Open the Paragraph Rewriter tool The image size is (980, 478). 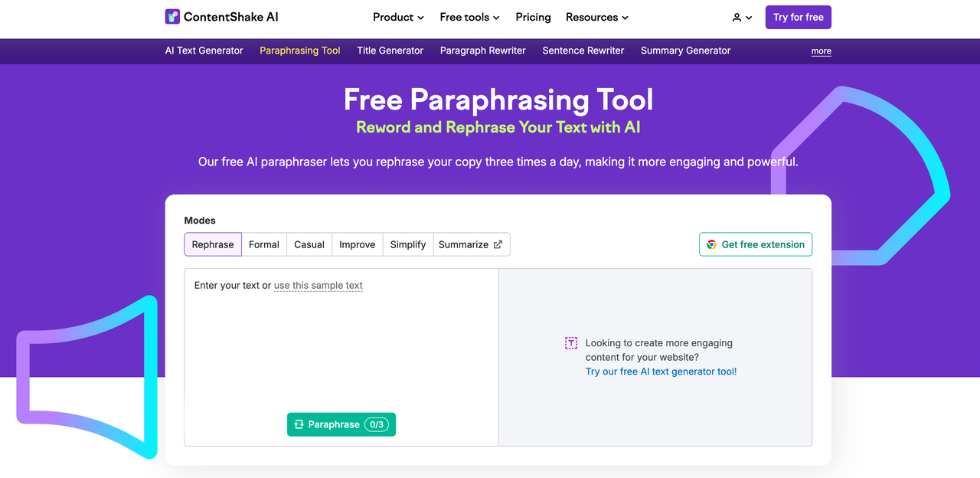[x=483, y=51]
